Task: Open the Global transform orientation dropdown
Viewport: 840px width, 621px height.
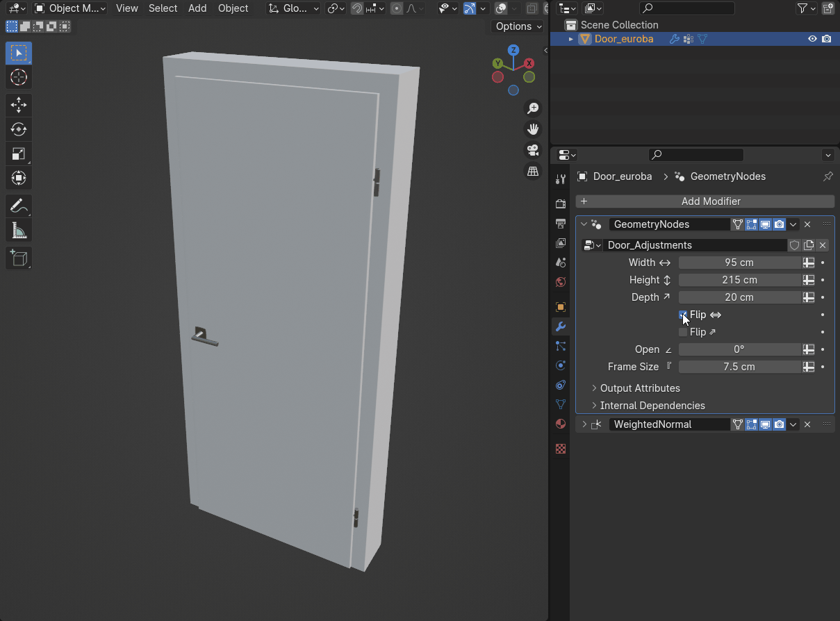Action: click(x=293, y=8)
